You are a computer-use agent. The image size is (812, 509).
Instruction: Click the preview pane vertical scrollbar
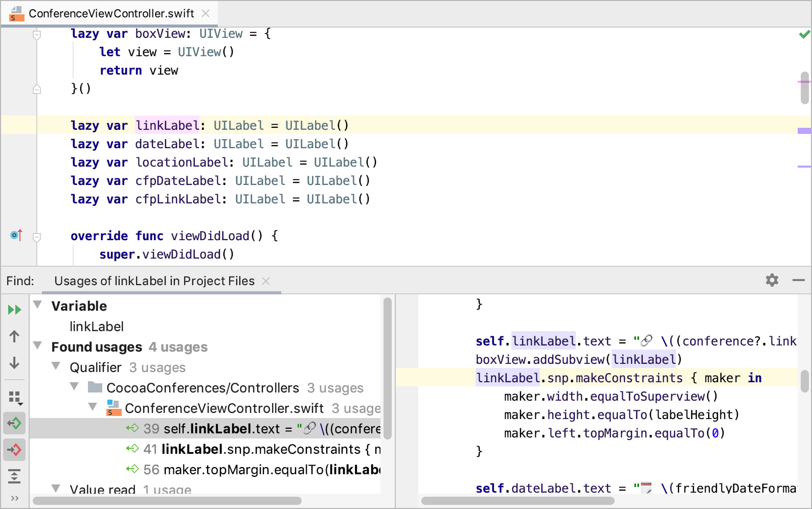[x=805, y=381]
